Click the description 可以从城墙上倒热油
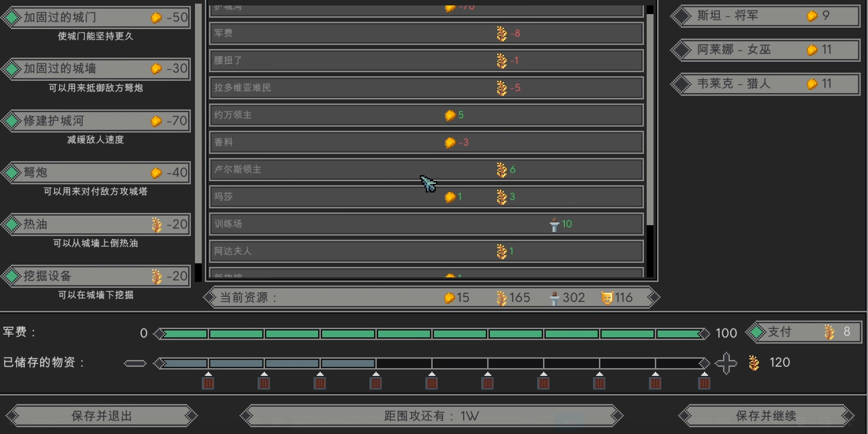The height and width of the screenshot is (434, 868). (95, 243)
